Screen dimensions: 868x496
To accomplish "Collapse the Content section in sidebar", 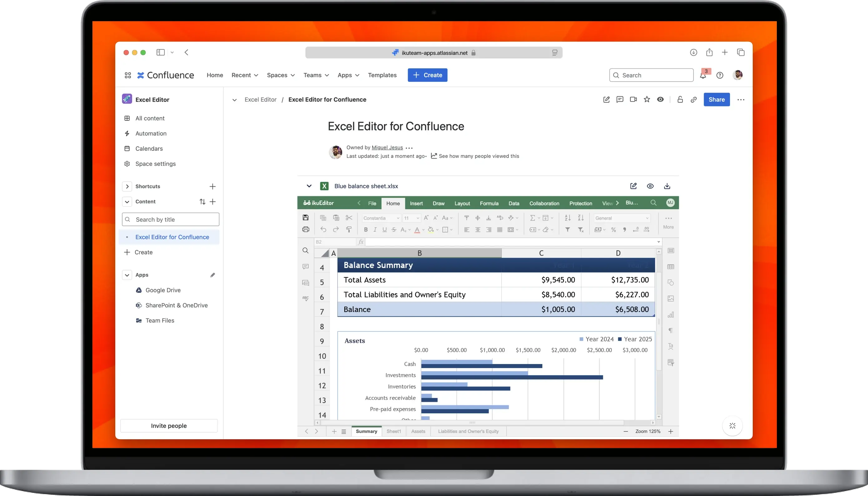I will [127, 202].
